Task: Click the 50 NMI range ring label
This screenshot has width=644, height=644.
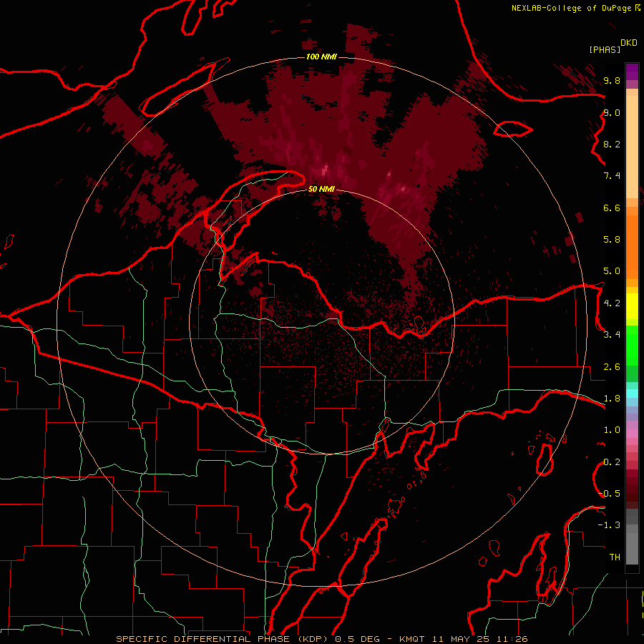Action: point(321,189)
